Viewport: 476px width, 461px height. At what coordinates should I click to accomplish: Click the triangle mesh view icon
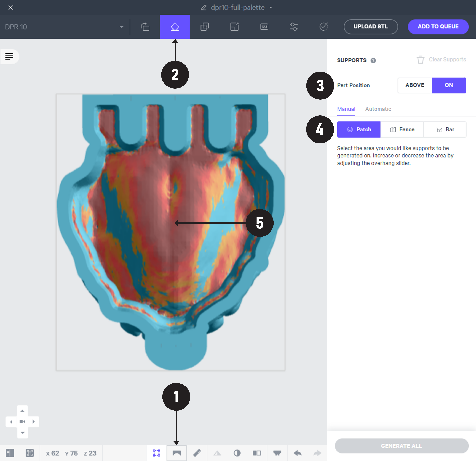(217, 453)
